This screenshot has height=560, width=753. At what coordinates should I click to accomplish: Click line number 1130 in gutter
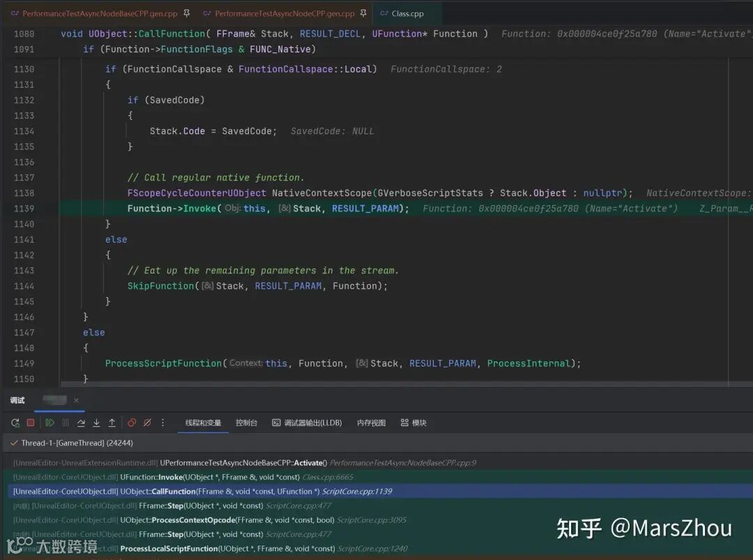point(24,69)
